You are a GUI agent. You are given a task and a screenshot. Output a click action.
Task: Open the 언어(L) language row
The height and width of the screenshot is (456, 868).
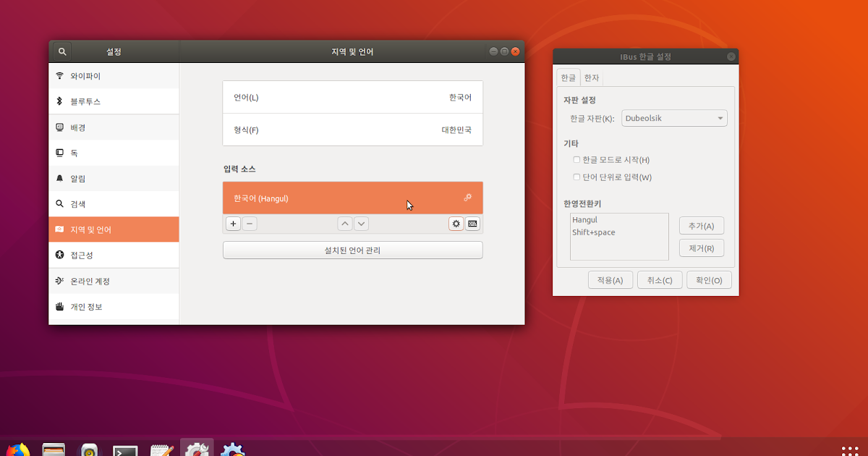352,97
